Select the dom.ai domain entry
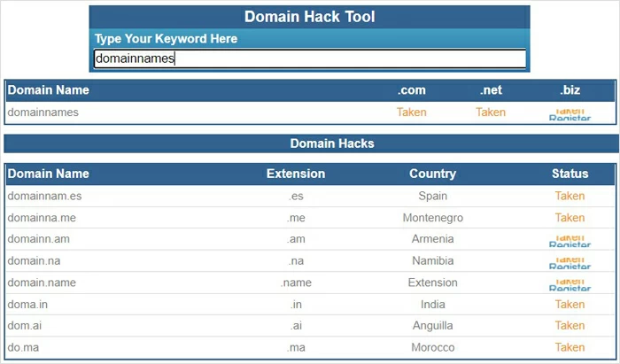Viewport: 620px width, 364px height. pyautogui.click(x=24, y=326)
